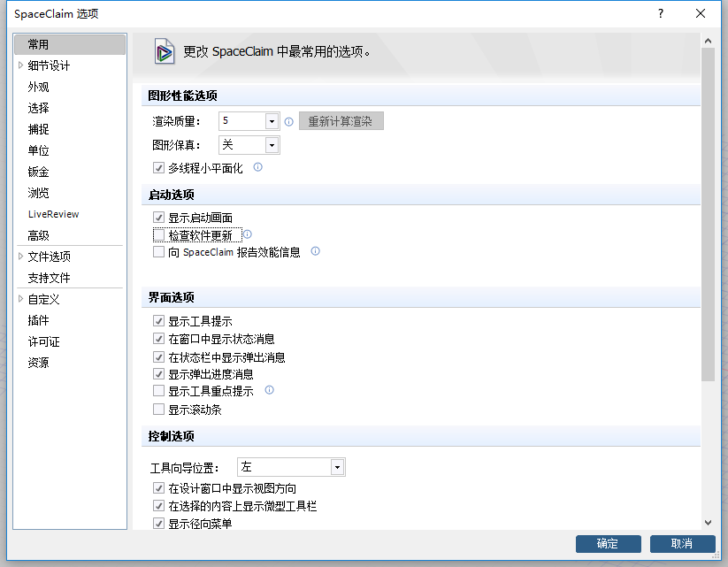This screenshot has height=567, width=728.
Task: Close the SpaceClaim 选项 dialog
Action: click(x=701, y=13)
